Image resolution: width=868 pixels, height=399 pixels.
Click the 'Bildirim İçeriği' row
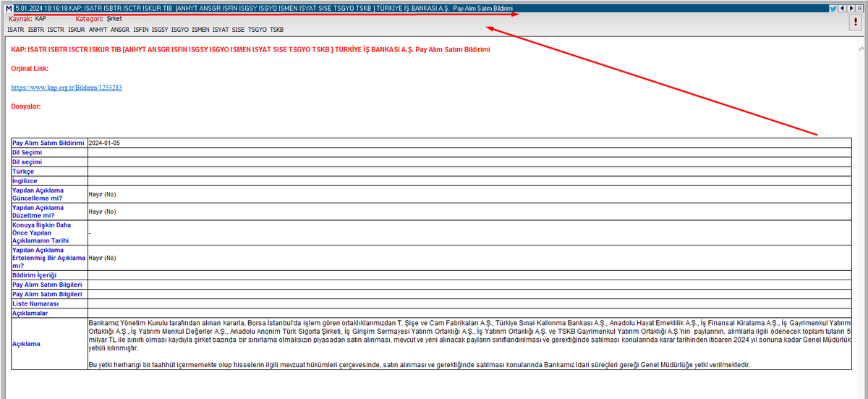coord(431,276)
